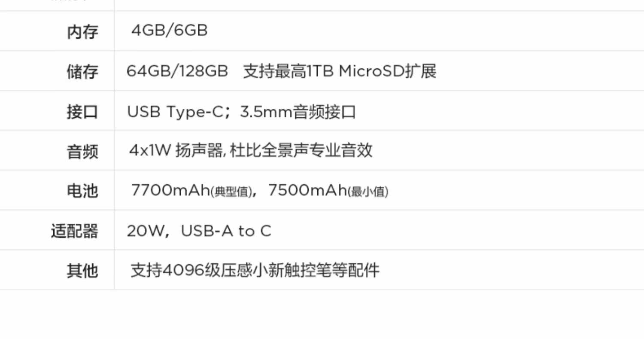Click the 支持最高1TB MicroSD扩展 text

point(340,71)
